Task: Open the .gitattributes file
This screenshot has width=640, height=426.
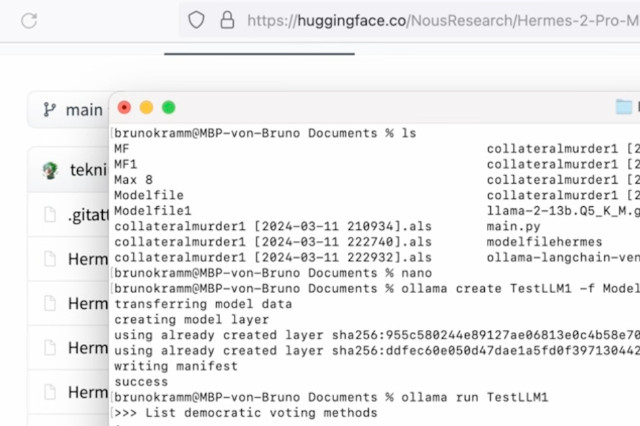Action: 88,214
